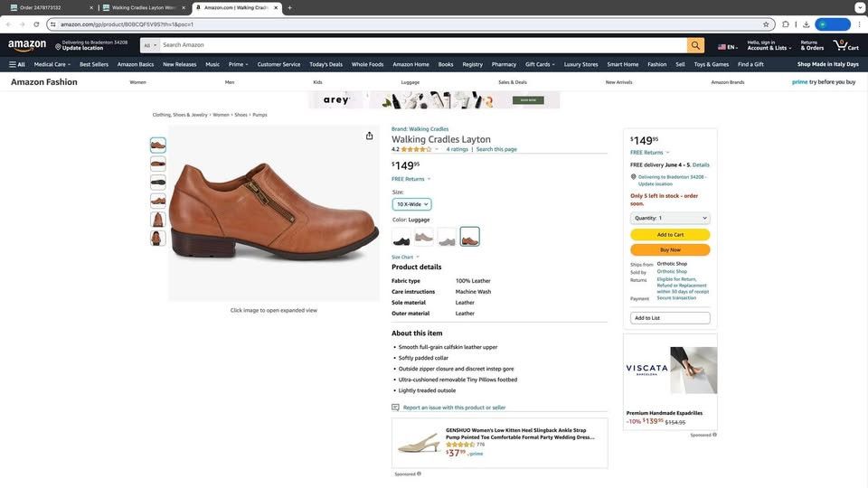Click the report issue speech icon

click(x=395, y=408)
